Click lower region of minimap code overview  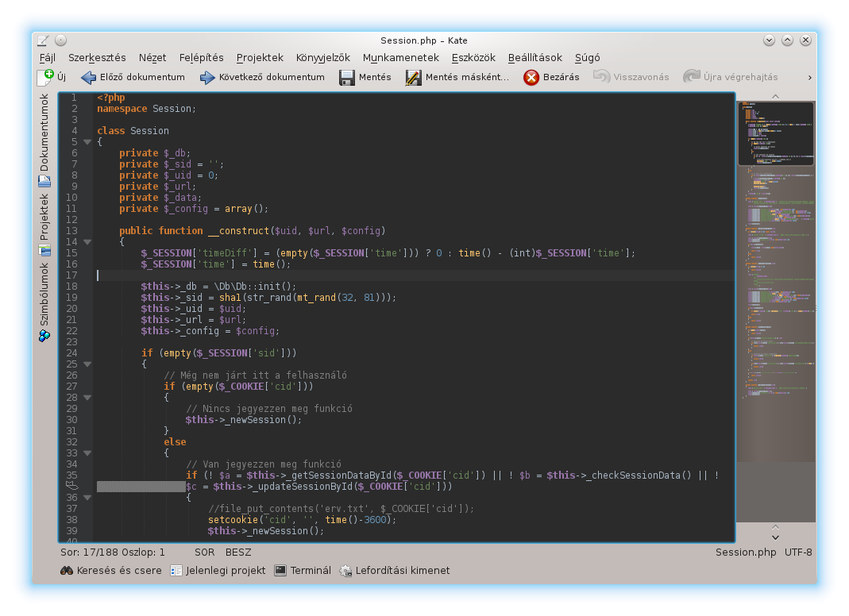pyautogui.click(x=776, y=492)
